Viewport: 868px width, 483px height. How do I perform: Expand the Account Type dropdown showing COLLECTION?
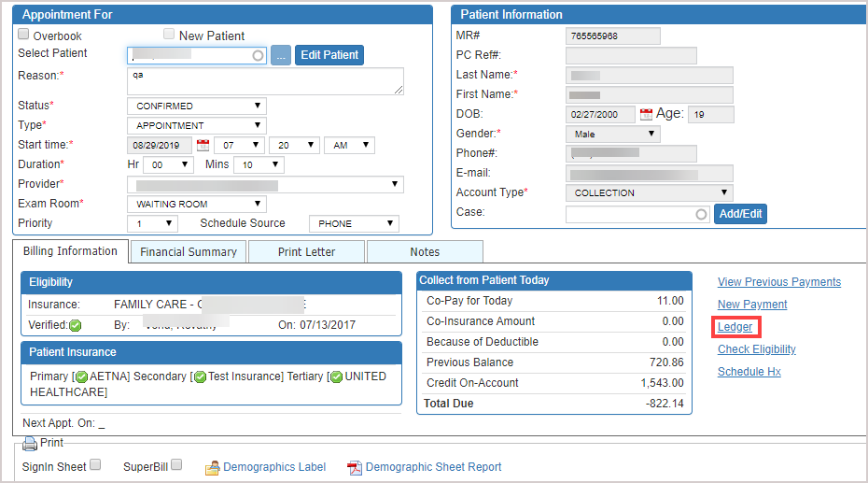(649, 192)
